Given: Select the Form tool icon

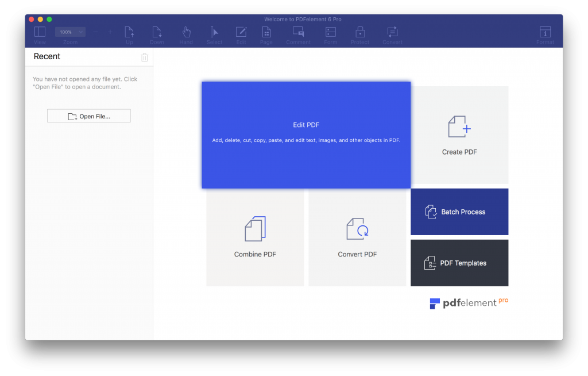Looking at the screenshot, I should [330, 33].
